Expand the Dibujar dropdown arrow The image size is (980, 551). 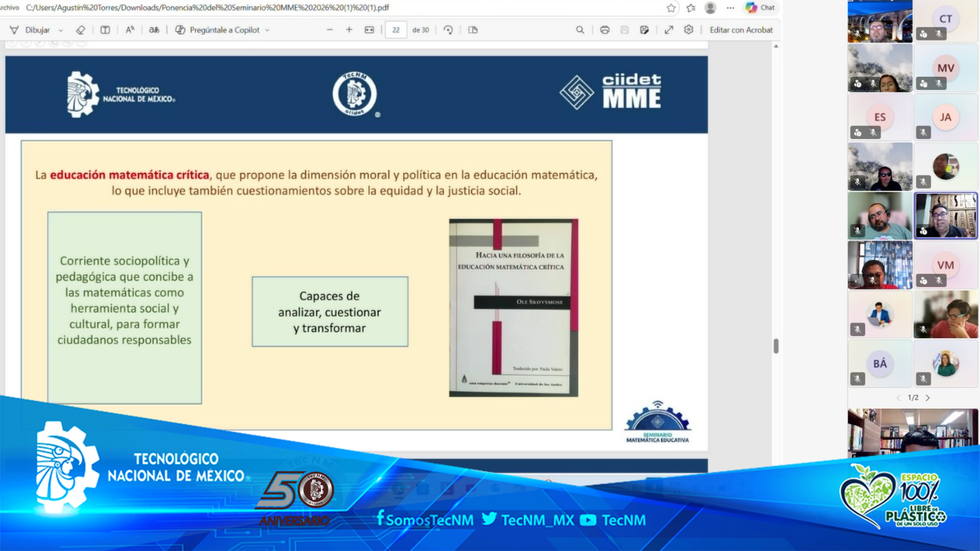coord(61,31)
